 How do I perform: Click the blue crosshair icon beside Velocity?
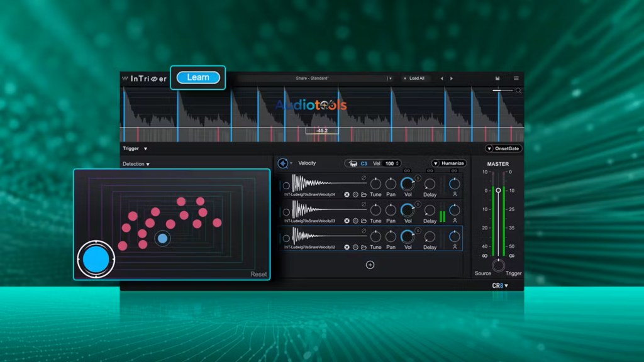pos(284,163)
